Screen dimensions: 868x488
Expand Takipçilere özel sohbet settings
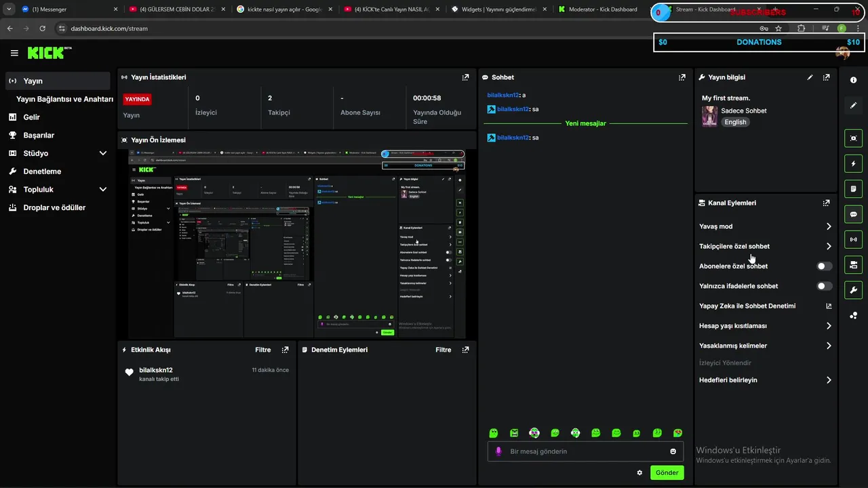(764, 246)
